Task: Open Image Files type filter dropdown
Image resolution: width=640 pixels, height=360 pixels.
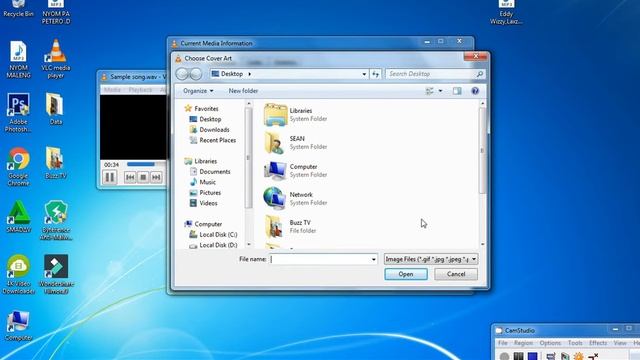Action: pos(431,259)
